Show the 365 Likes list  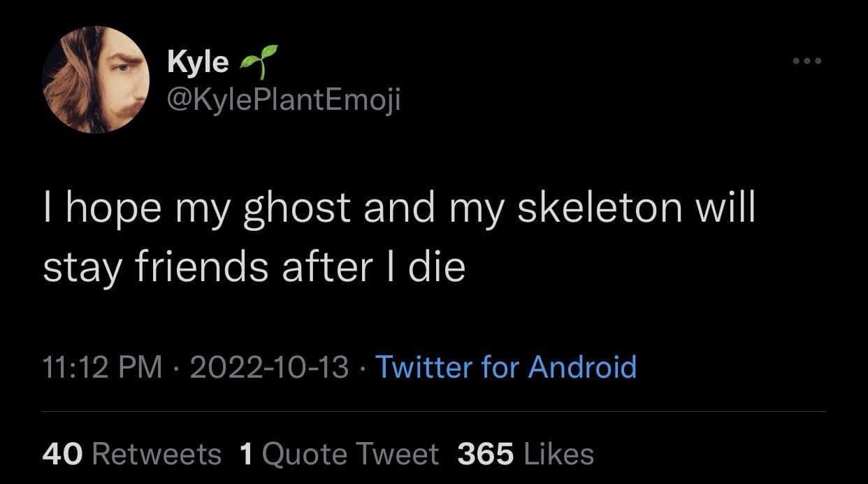tap(526, 454)
